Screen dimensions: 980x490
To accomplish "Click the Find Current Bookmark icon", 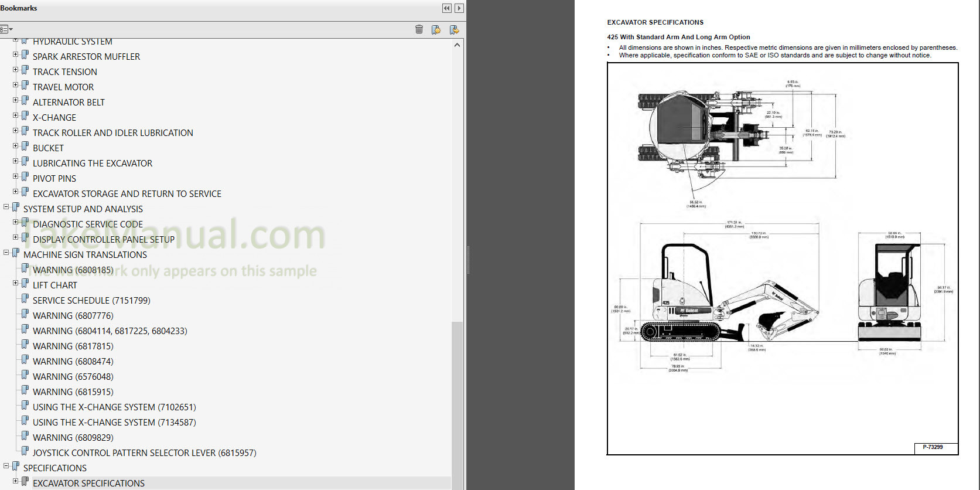I will point(454,29).
